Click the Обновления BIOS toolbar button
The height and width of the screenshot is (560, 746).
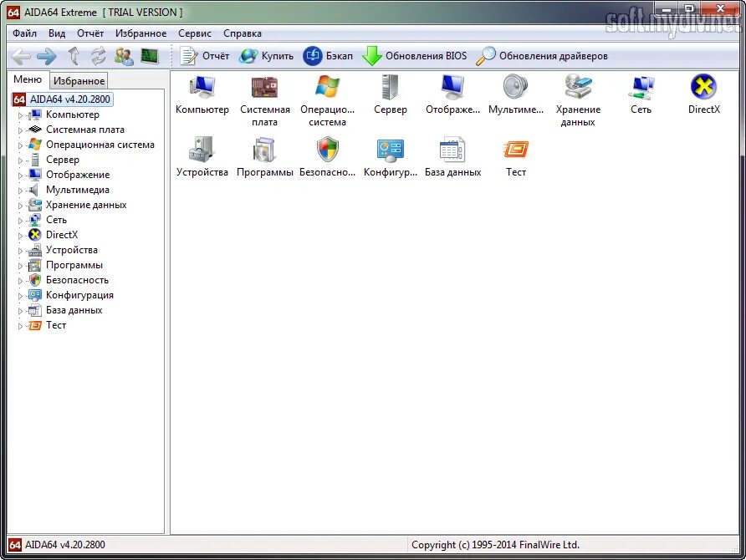point(414,56)
